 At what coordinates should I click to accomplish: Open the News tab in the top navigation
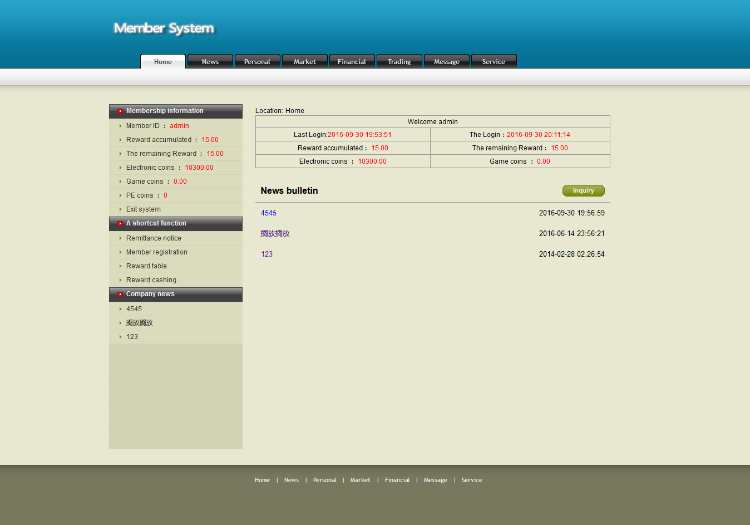pyautogui.click(x=210, y=62)
